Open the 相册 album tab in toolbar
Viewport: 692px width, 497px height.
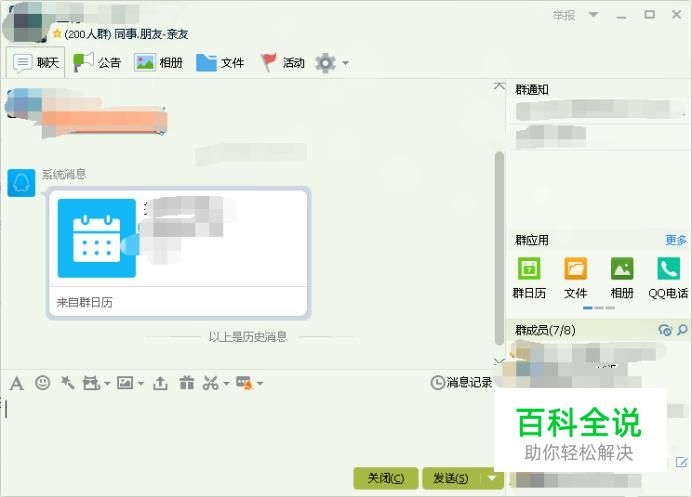[x=158, y=63]
